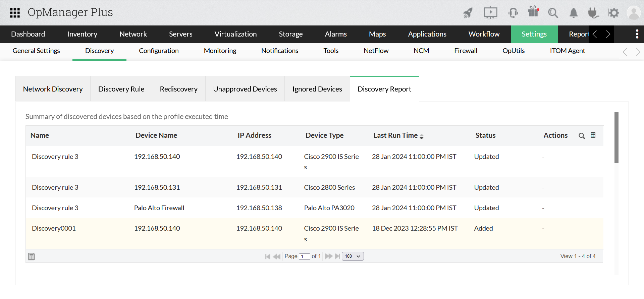Open the presentation screen icon
Viewport: 644px width, 299px height.
click(490, 13)
